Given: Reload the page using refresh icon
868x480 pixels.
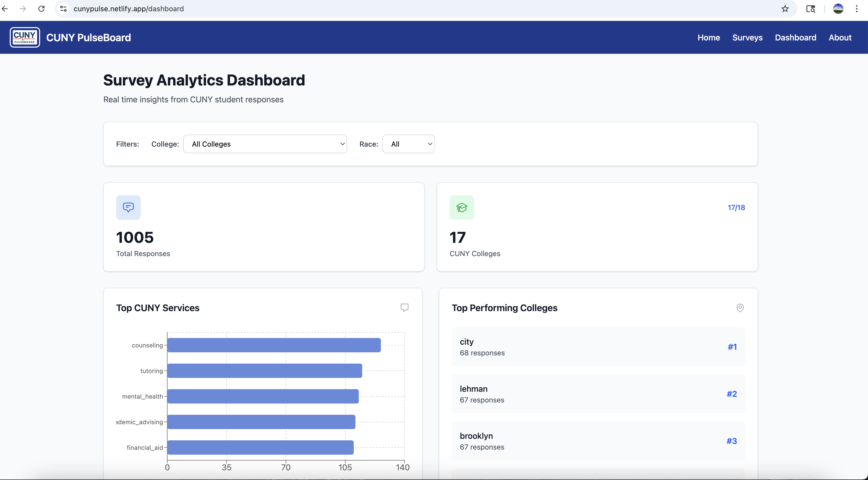Looking at the screenshot, I should [41, 9].
